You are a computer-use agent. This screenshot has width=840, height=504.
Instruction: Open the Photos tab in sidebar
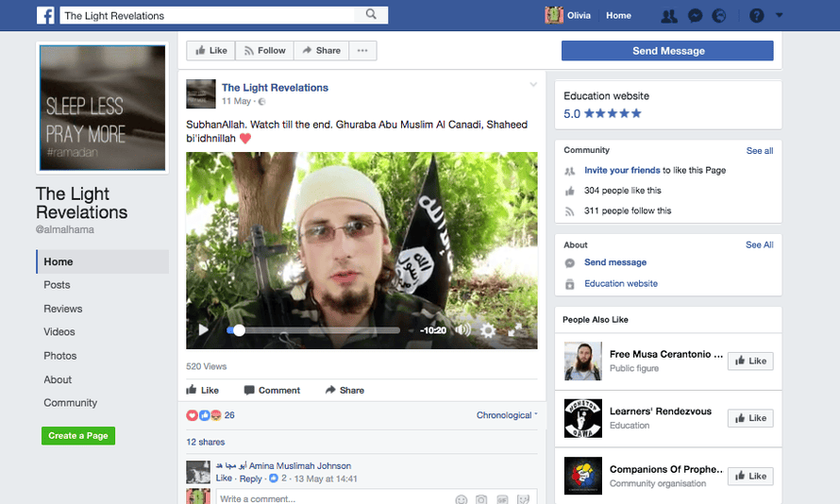(x=60, y=356)
